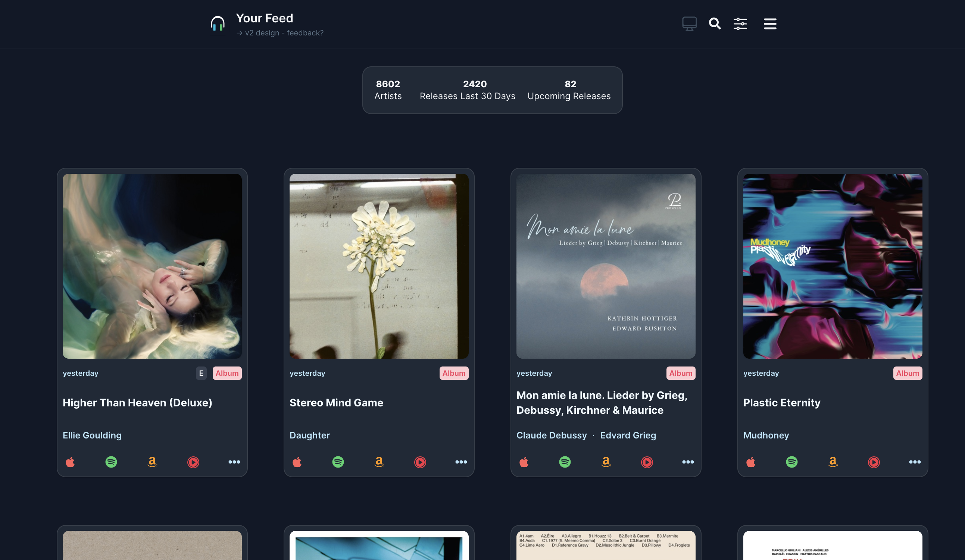The height and width of the screenshot is (560, 965).
Task: Open the beige track-listing album cover in second row
Action: (606, 545)
